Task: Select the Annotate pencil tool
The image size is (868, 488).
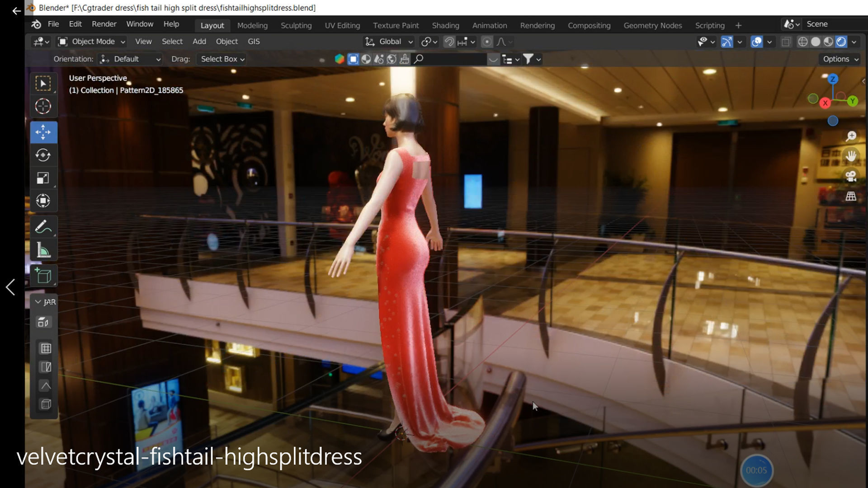Action: click(x=43, y=227)
